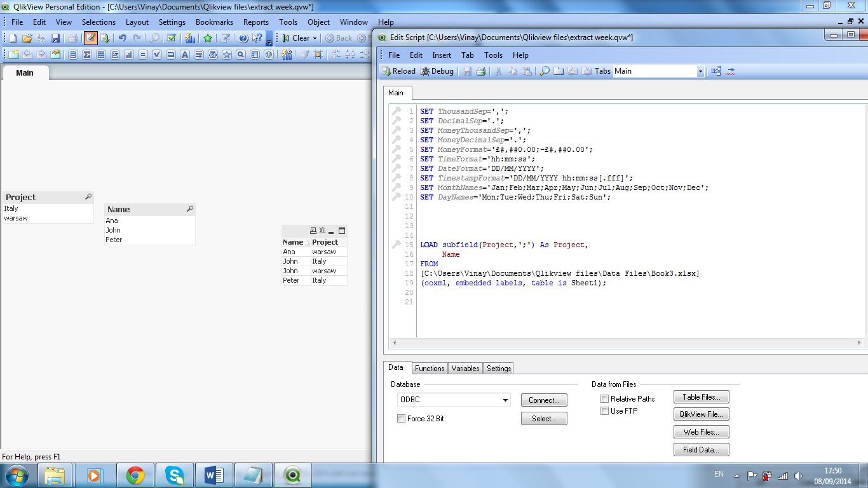Add a new sheet from design toolbar
The image size is (868, 488).
pos(13,55)
